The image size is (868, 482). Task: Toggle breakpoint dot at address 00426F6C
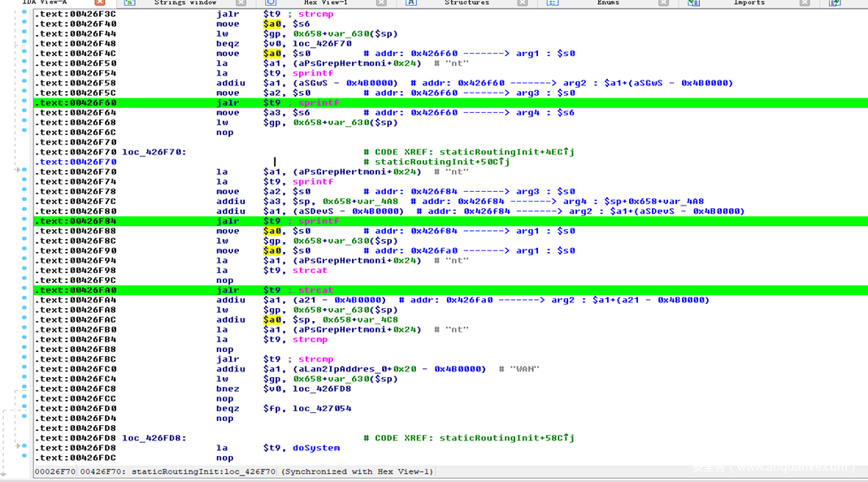[24, 131]
